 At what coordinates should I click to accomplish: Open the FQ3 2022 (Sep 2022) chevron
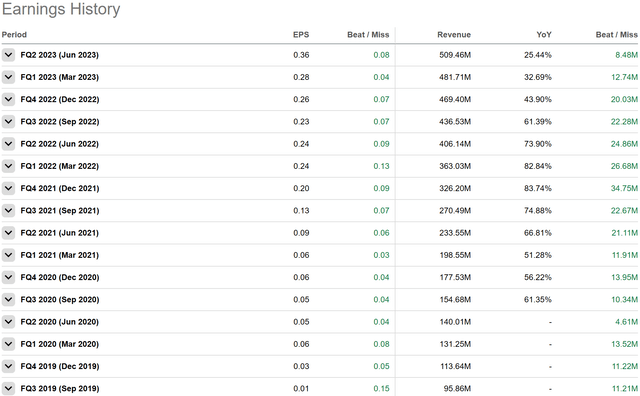point(8,121)
